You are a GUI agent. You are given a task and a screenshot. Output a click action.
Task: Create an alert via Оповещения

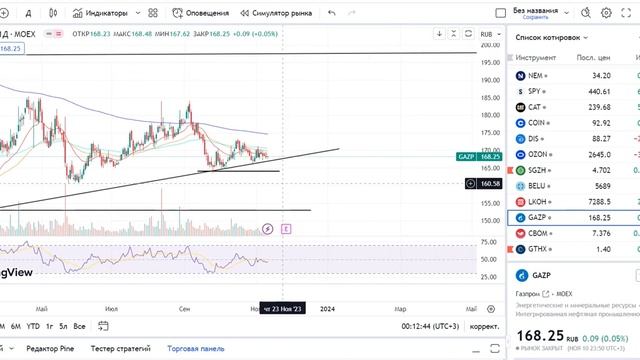tap(200, 13)
